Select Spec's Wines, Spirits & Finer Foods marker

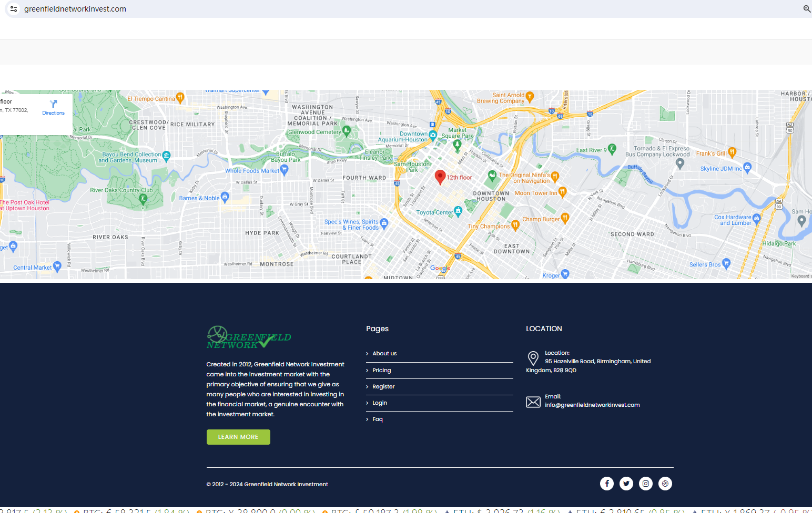[384, 223]
